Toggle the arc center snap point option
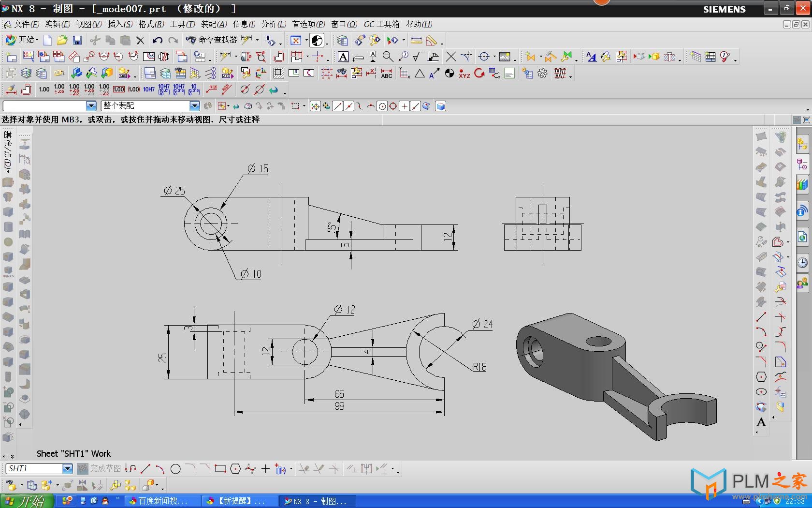Screen dimensions: 812x508 pos(382,106)
